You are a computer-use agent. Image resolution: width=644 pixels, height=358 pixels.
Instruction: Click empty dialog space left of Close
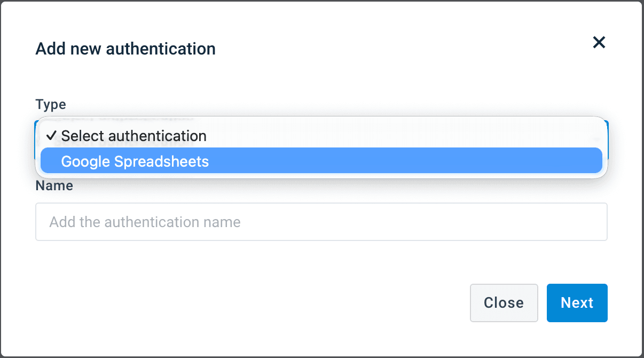pyautogui.click(x=267, y=303)
